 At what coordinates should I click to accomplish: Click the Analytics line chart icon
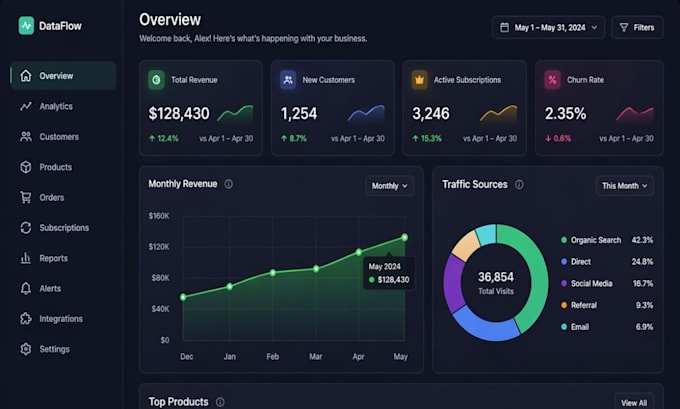tap(26, 106)
